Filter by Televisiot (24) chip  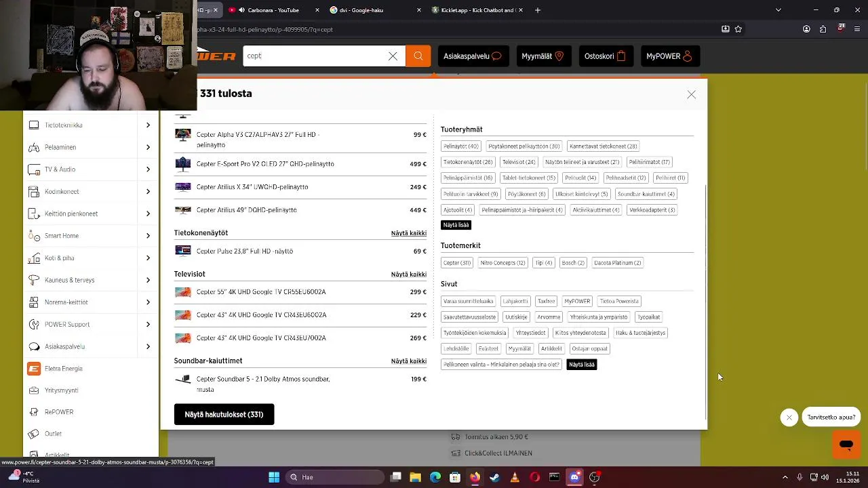(x=519, y=162)
